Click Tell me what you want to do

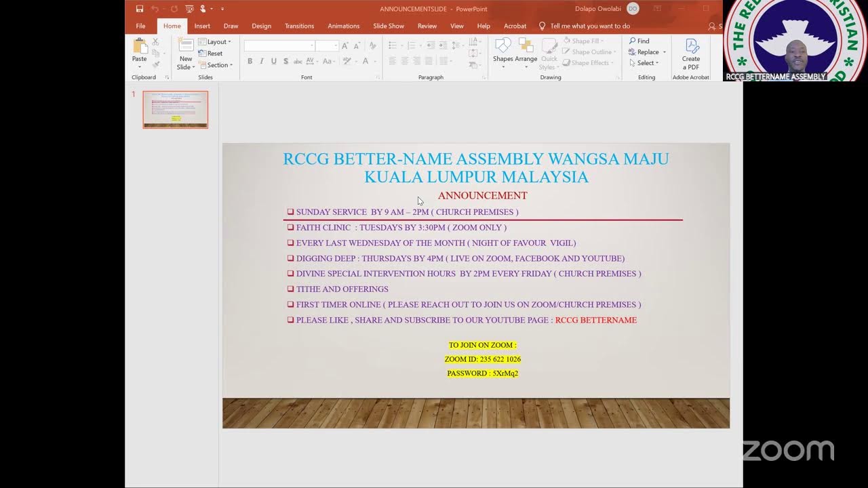(590, 26)
